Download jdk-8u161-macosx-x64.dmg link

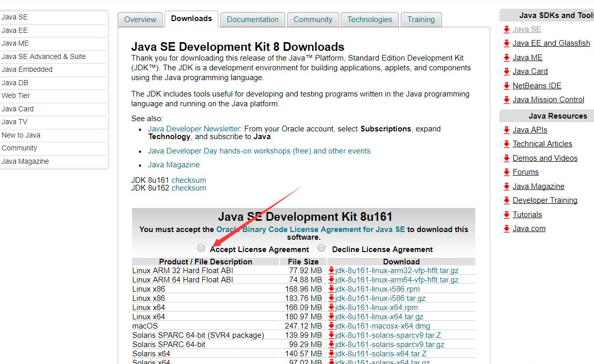click(383, 326)
